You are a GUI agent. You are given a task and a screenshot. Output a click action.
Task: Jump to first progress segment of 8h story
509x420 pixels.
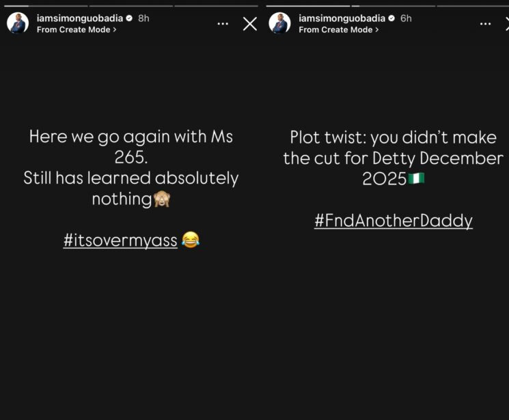(46, 6)
